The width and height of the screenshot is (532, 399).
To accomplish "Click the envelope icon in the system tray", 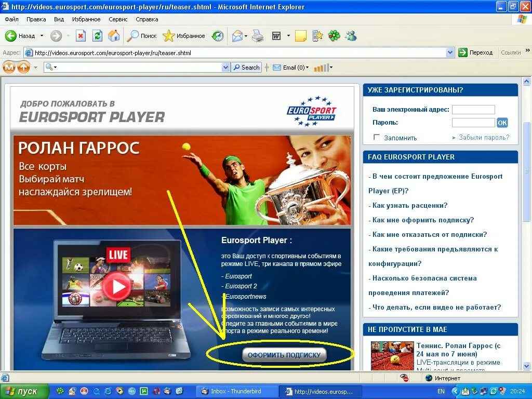I will coord(465,392).
